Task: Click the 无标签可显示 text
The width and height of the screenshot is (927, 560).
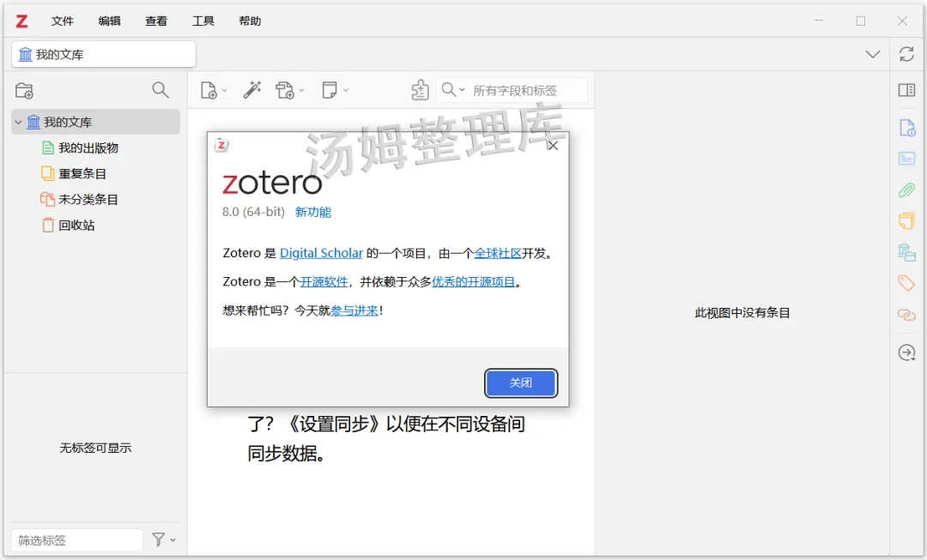Action: click(95, 448)
